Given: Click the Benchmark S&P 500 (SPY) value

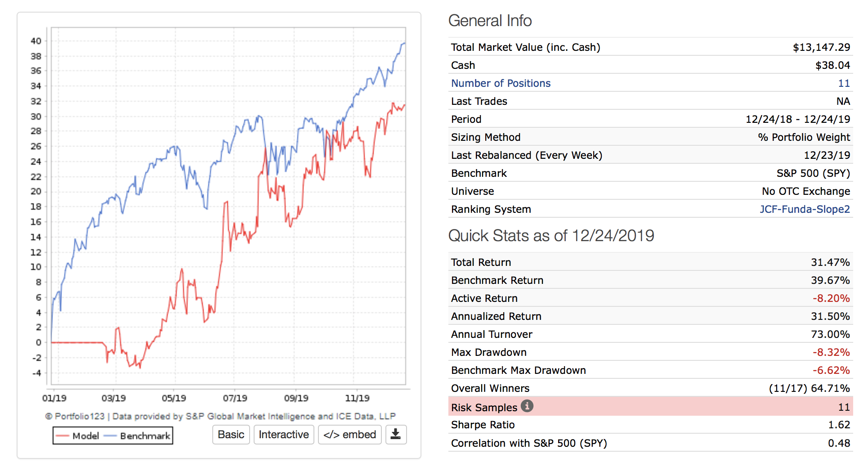Looking at the screenshot, I should pos(813,173).
